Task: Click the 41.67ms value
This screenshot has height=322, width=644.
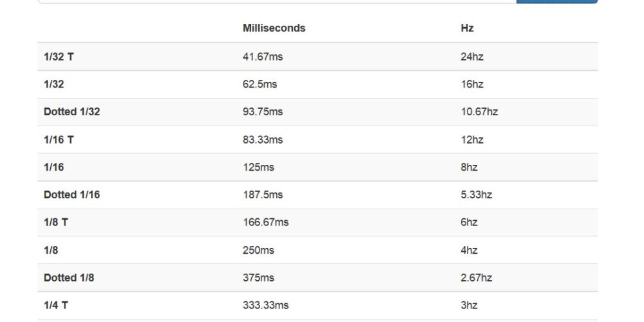Action: point(262,57)
